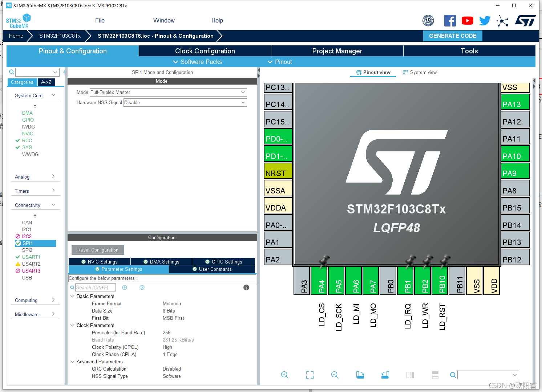Open the ST YouTube channel icon
The height and width of the screenshot is (392, 542).
click(468, 21)
